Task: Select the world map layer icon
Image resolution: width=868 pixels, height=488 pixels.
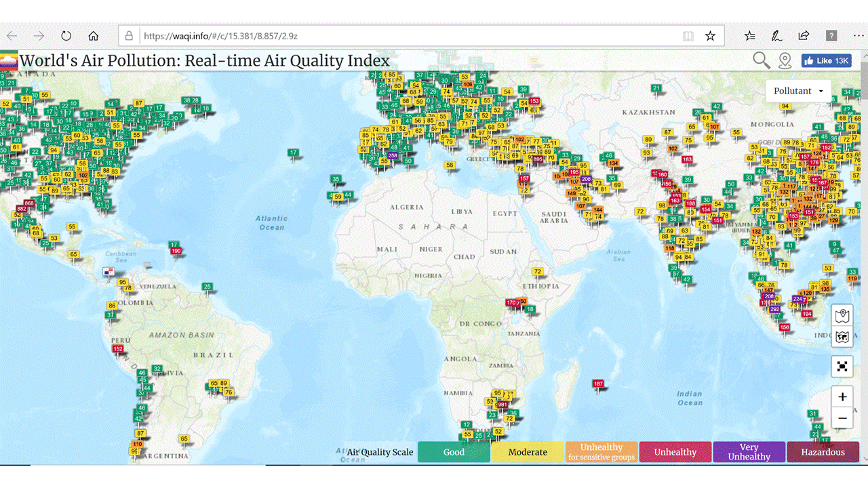Action: tap(842, 336)
